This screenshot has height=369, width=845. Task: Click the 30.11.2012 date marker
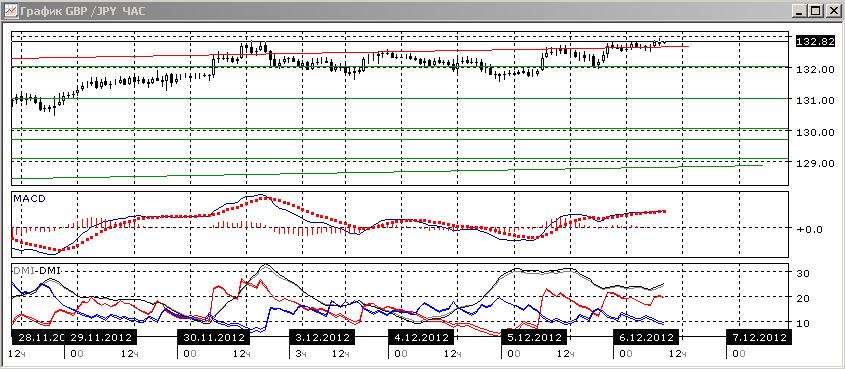click(x=213, y=338)
